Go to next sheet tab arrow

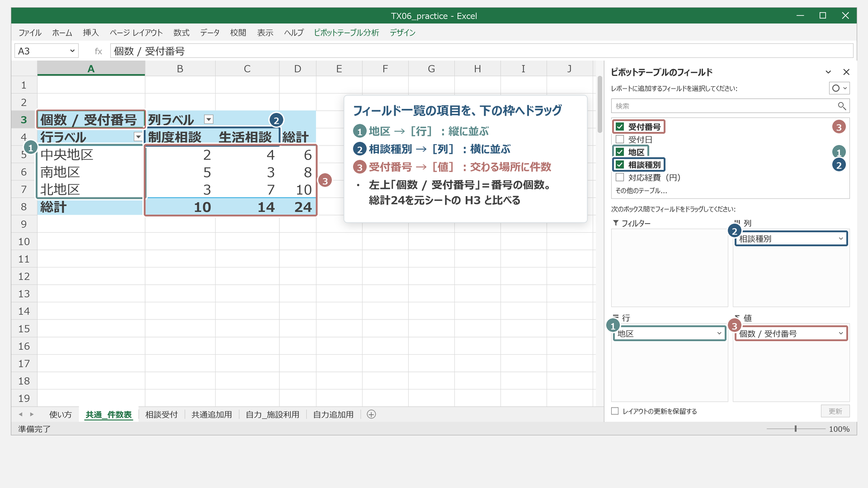32,414
